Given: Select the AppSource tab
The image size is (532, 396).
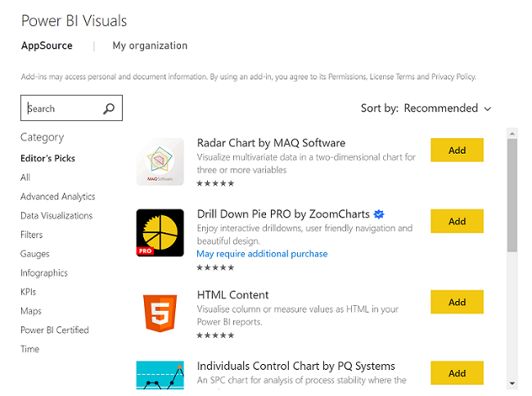Looking at the screenshot, I should [47, 46].
